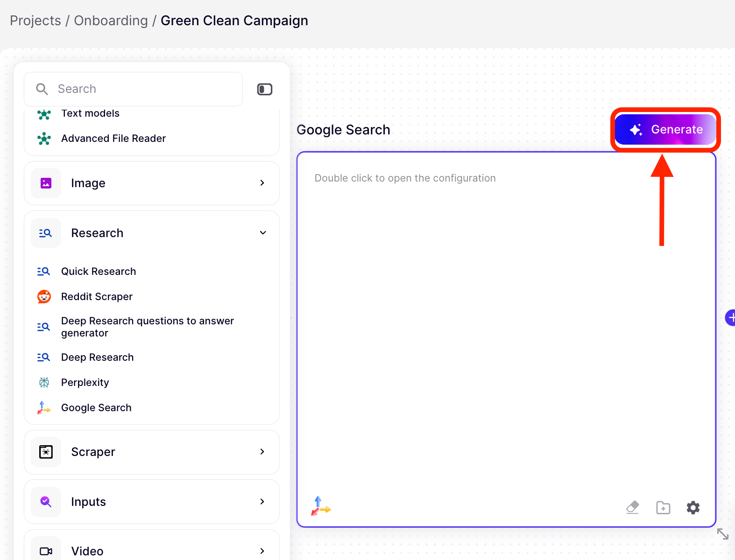Click the magnifier icon in Search
This screenshot has height=560, width=735.
(42, 89)
